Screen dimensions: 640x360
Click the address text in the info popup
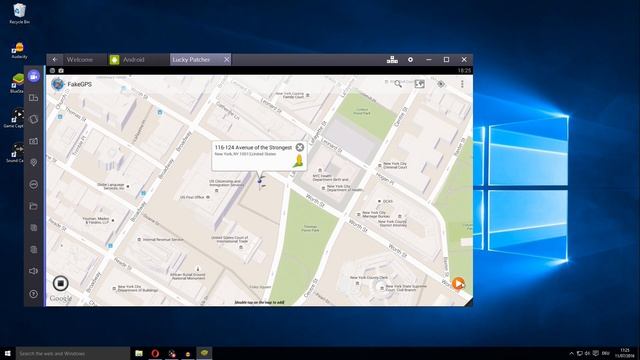click(253, 147)
